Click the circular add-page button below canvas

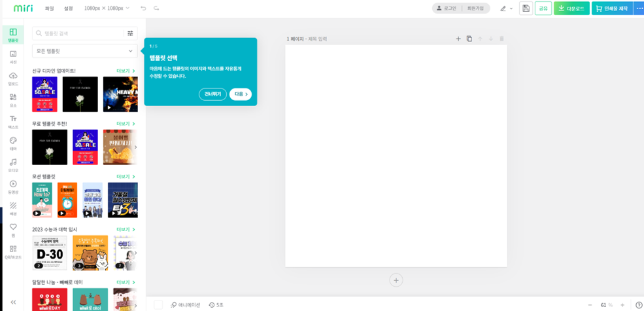396,280
